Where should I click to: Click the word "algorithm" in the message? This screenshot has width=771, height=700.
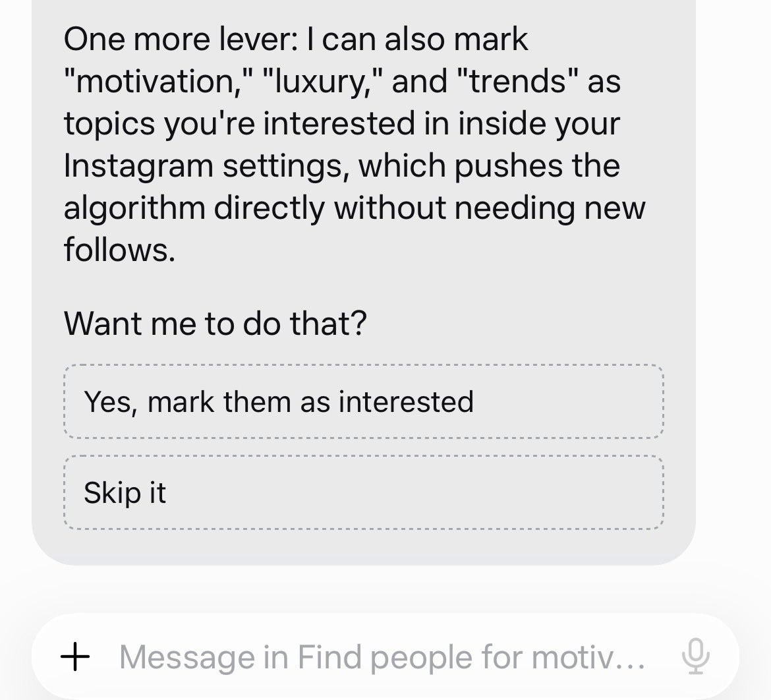134,208
